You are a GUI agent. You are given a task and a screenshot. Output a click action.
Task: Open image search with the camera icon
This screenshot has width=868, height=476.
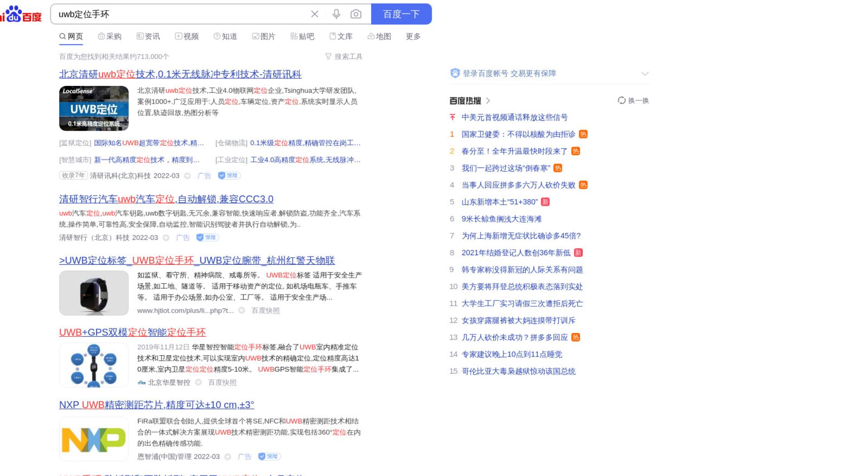pos(356,14)
